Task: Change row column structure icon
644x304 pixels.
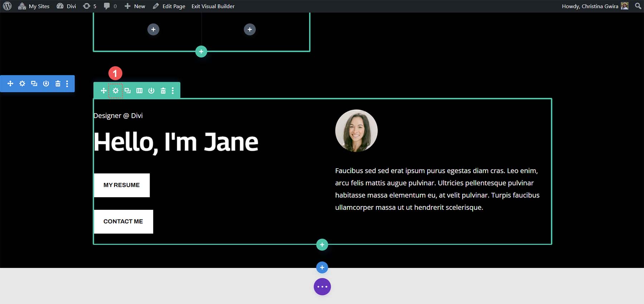Action: [x=140, y=91]
